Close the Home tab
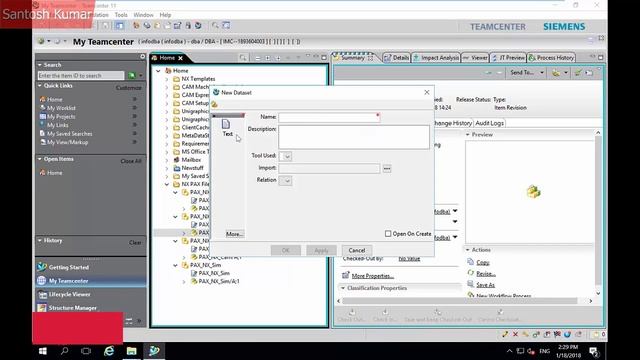The height and width of the screenshot is (360, 640). (x=180, y=58)
